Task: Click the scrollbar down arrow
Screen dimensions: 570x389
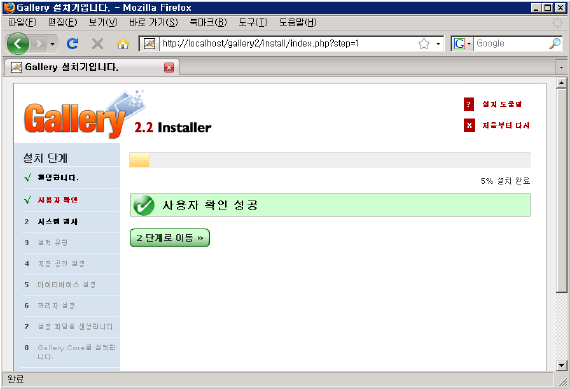Action: point(562,365)
